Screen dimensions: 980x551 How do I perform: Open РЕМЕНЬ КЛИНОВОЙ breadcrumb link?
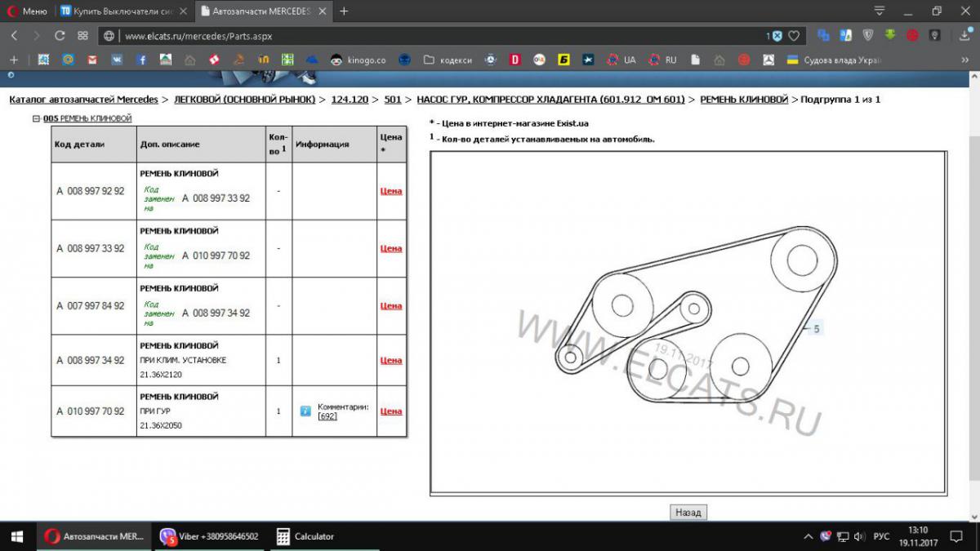744,99
